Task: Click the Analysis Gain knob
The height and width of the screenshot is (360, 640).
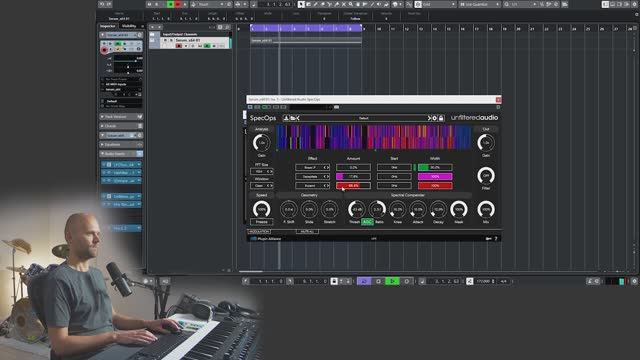Action: coord(262,143)
